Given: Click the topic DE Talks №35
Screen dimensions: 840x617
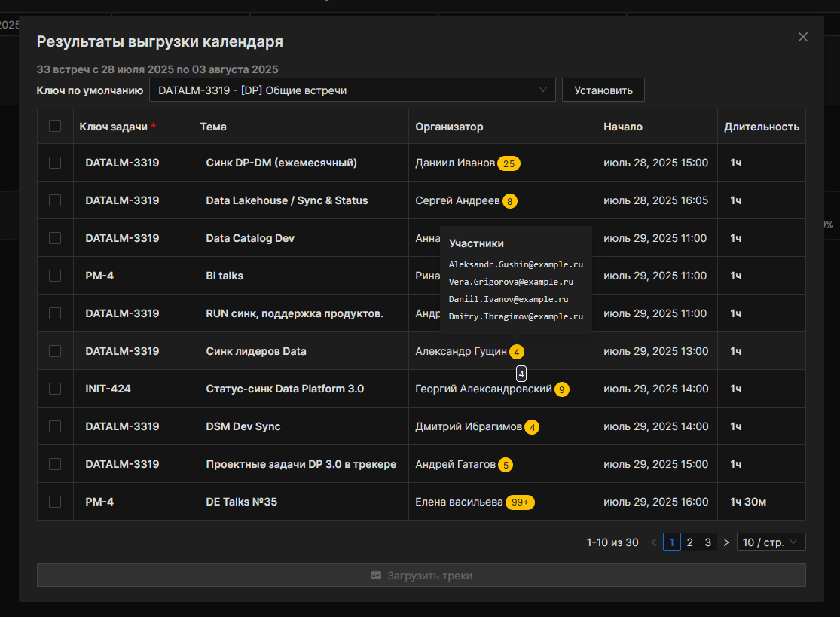Looking at the screenshot, I should click(x=242, y=502).
